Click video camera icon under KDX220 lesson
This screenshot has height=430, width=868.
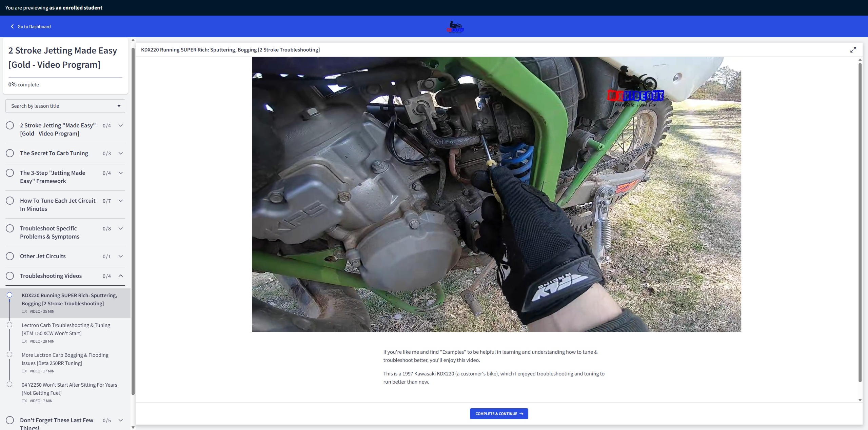pos(24,311)
